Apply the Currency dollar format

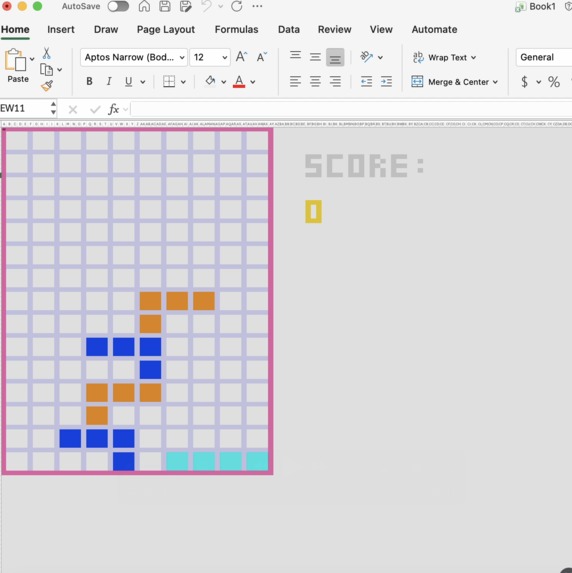pos(524,81)
